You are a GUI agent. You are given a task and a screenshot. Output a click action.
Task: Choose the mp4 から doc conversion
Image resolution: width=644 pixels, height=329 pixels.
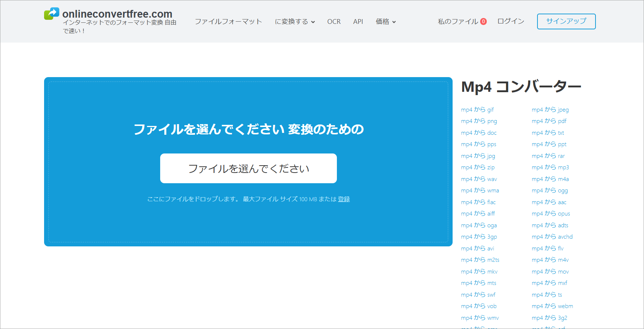coord(479,133)
